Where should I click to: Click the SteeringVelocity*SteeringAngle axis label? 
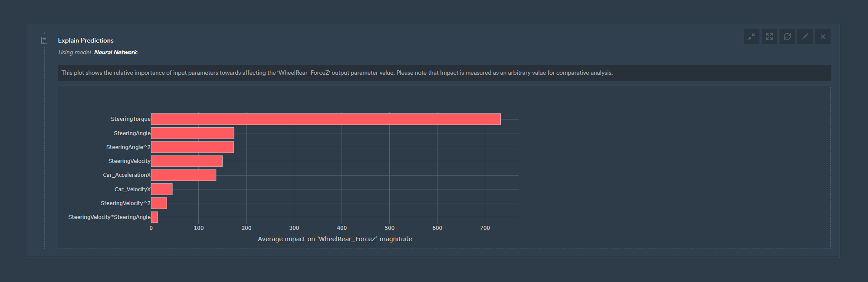(109, 217)
